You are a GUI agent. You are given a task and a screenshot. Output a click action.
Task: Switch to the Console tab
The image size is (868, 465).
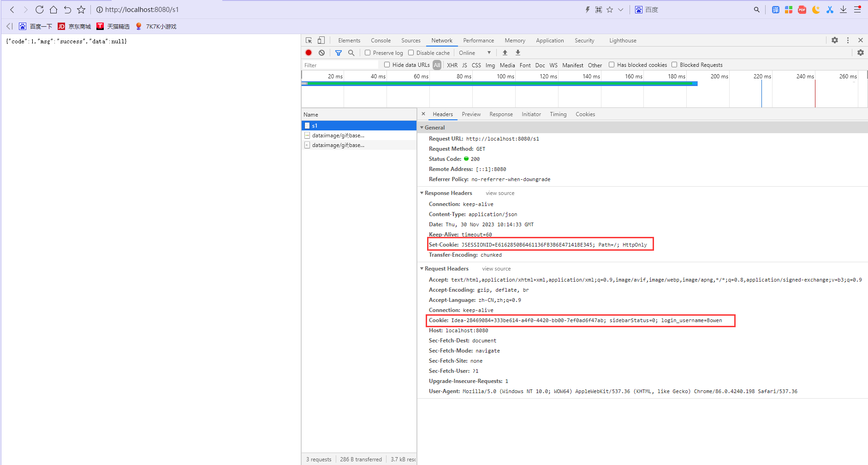(x=380, y=41)
